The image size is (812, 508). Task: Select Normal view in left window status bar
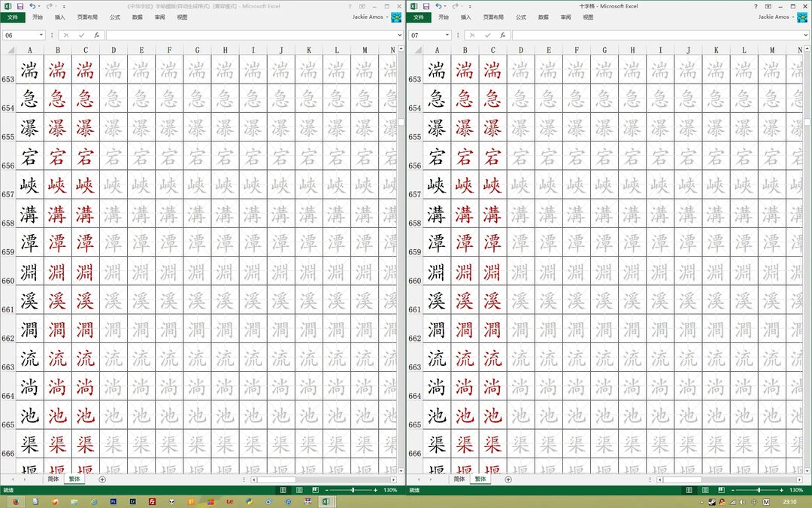tap(283, 490)
